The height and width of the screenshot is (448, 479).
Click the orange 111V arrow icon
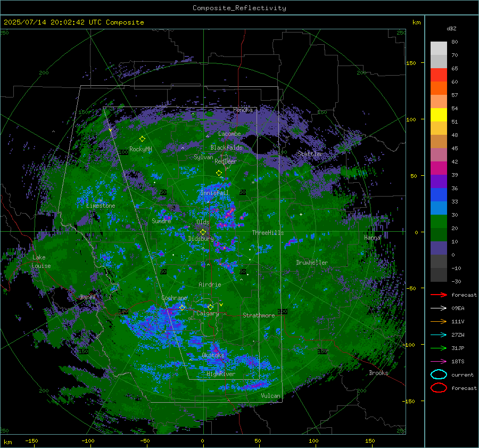(439, 321)
